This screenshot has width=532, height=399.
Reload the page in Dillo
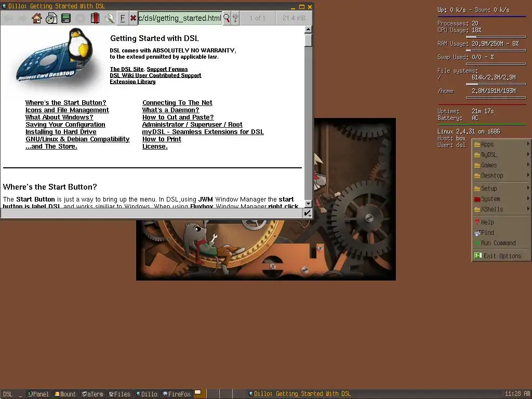click(x=51, y=18)
